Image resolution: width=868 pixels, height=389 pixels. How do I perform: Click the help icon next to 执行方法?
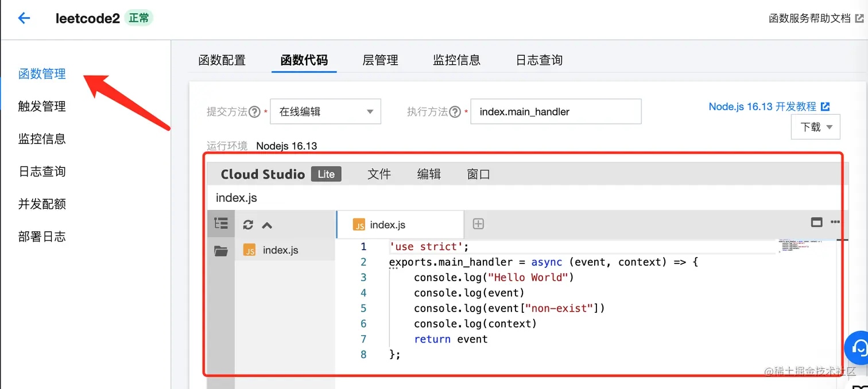pos(455,112)
